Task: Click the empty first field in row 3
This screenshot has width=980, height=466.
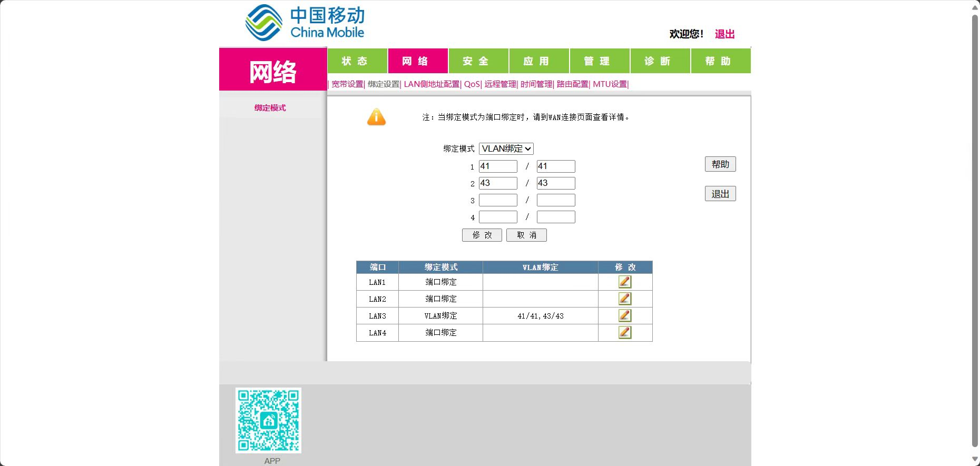Action: (498, 200)
